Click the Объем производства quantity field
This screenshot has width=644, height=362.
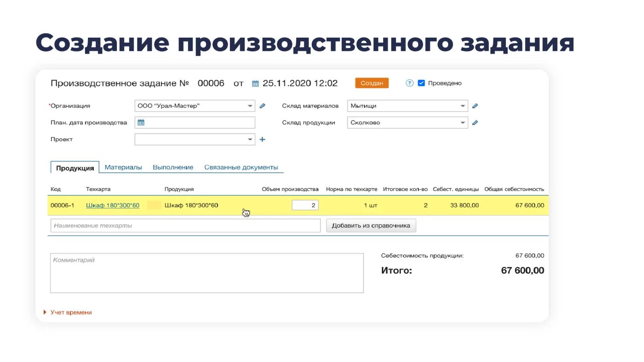[x=305, y=205]
